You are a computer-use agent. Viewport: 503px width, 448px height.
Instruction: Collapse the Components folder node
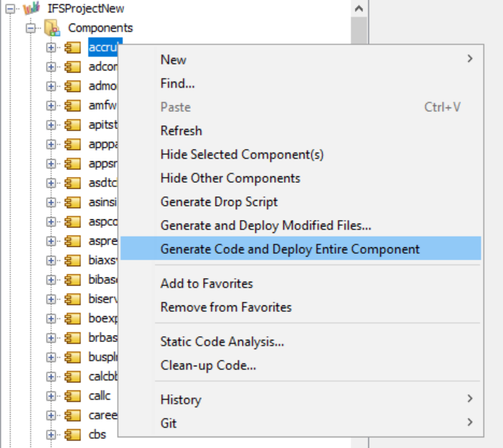[x=31, y=29]
